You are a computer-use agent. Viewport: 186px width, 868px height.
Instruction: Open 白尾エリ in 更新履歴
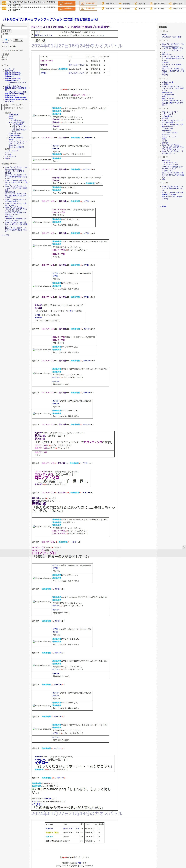(165, 97)
